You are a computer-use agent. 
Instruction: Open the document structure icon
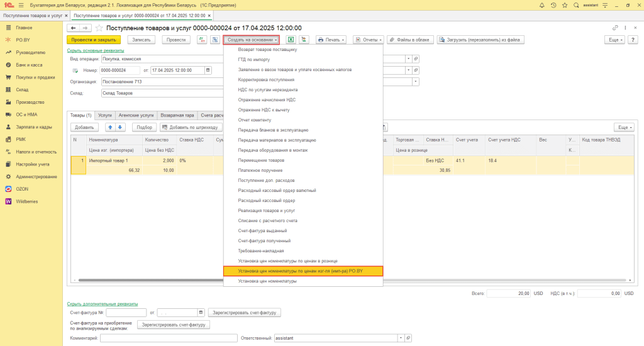tap(215, 40)
